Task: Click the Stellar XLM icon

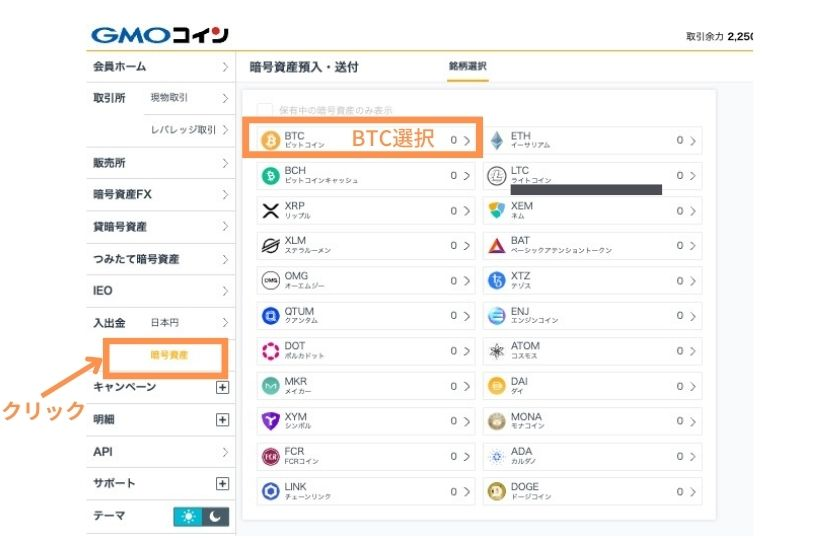Action: (x=271, y=245)
